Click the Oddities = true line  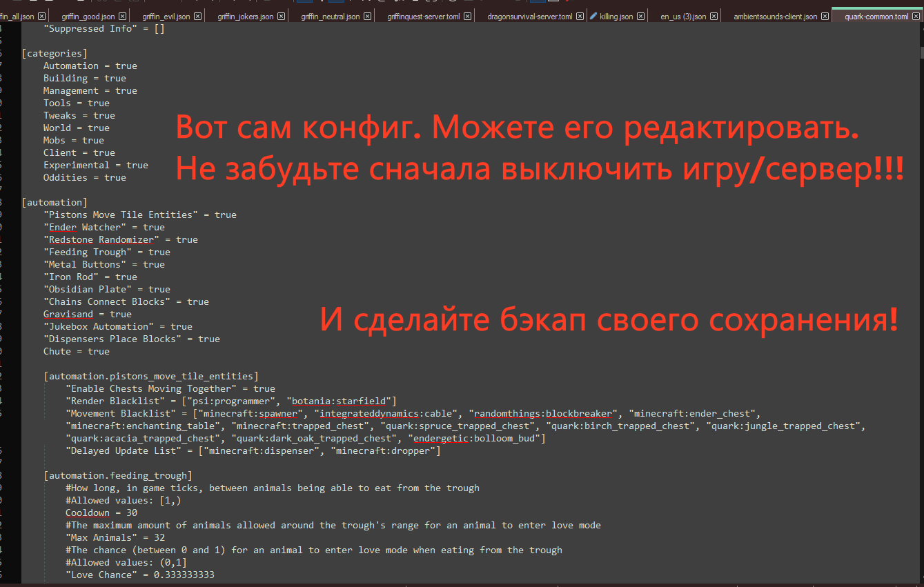point(84,177)
